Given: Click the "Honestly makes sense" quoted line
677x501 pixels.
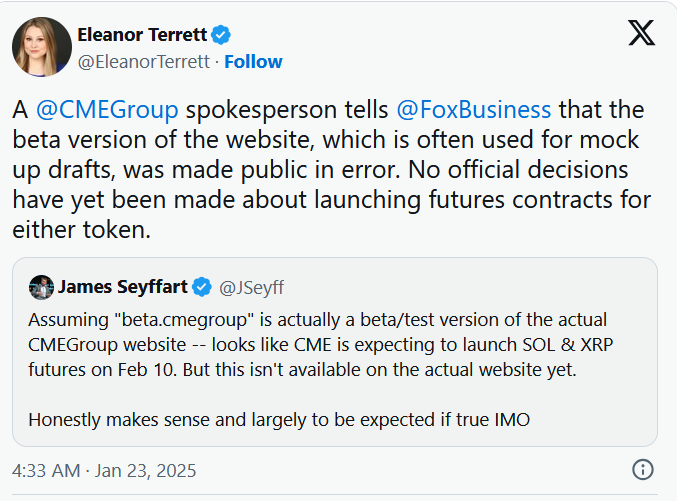Looking at the screenshot, I should point(278,420).
